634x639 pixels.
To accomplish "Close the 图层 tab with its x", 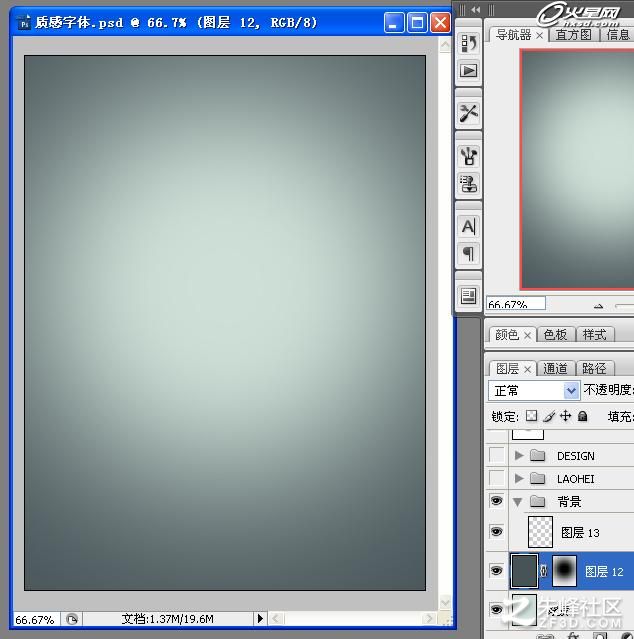I will pyautogui.click(x=527, y=369).
